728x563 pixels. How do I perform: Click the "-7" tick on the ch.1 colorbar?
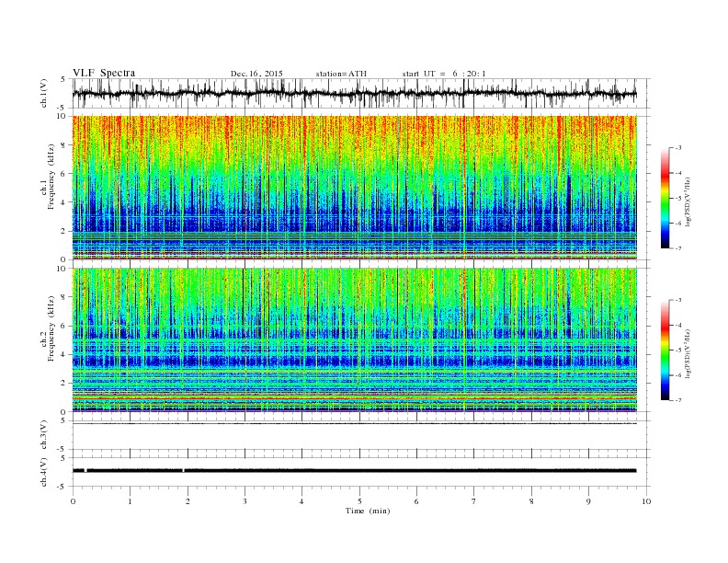pyautogui.click(x=678, y=248)
